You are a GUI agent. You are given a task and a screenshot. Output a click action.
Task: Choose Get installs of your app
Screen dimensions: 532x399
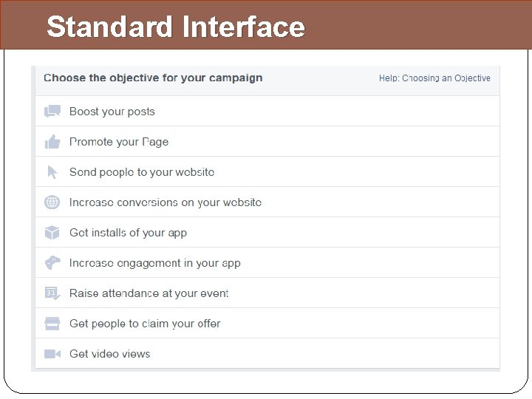(x=128, y=233)
